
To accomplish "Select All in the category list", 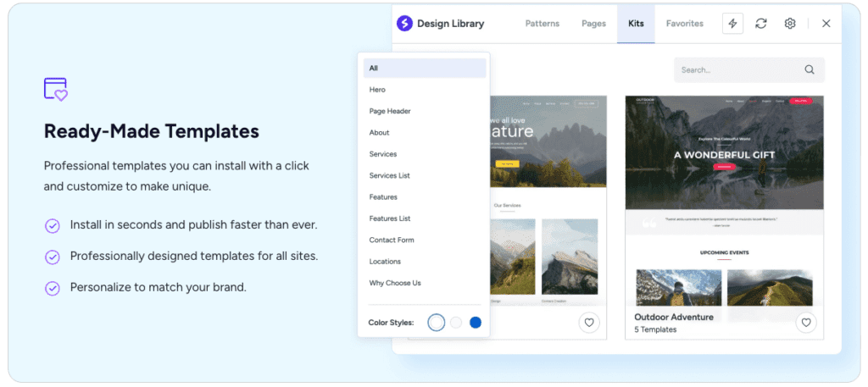I will pos(425,68).
